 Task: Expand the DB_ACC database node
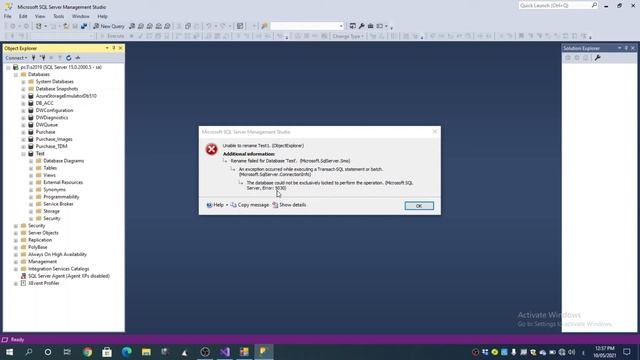pos(23,103)
